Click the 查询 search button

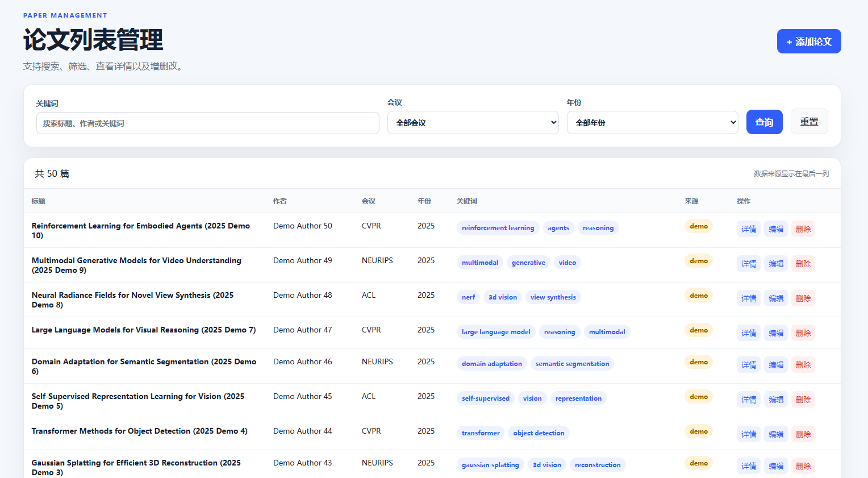pos(764,122)
